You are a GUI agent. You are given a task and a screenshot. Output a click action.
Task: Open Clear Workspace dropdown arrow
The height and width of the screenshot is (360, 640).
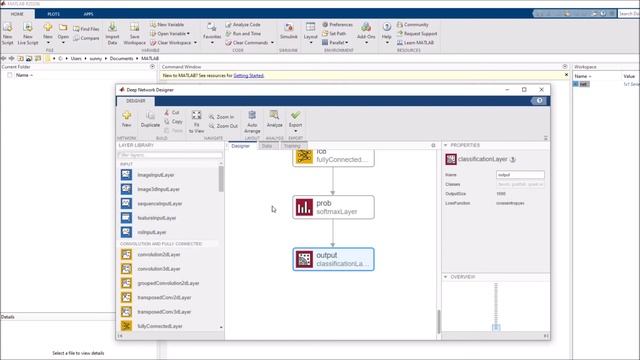coord(196,42)
